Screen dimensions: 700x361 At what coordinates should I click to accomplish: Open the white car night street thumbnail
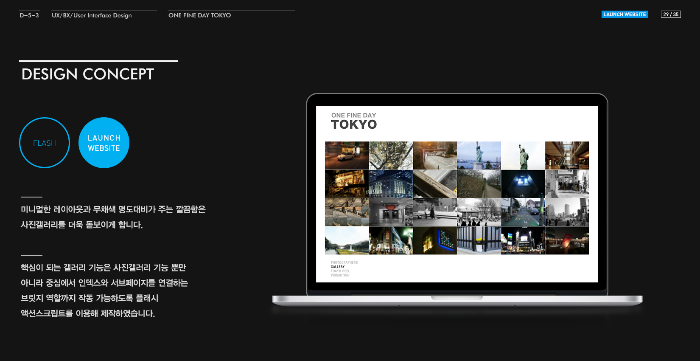[347, 155]
